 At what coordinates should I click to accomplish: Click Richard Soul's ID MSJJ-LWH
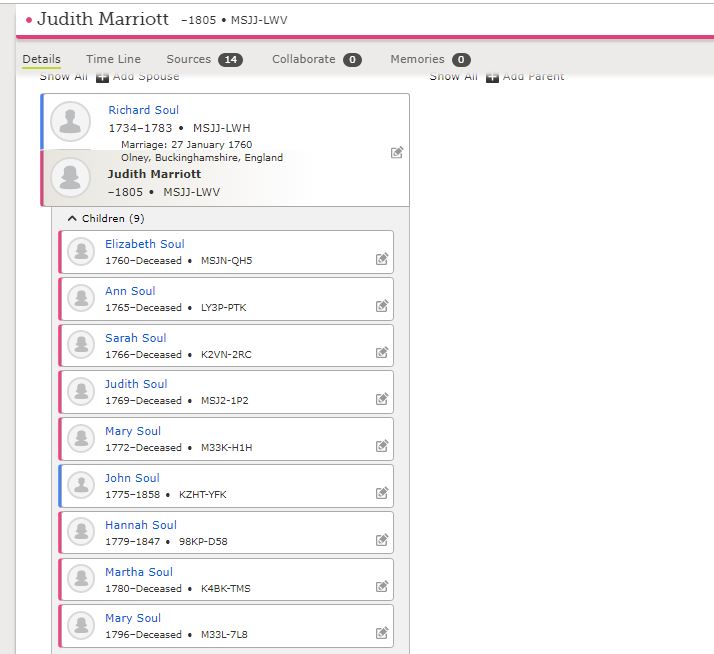point(222,128)
